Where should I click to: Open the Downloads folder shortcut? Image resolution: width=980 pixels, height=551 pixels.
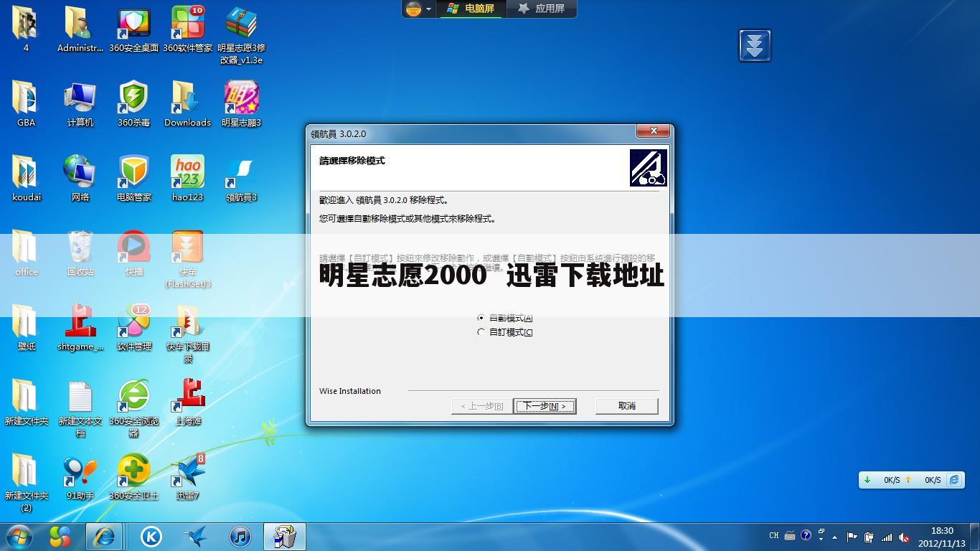[187, 103]
